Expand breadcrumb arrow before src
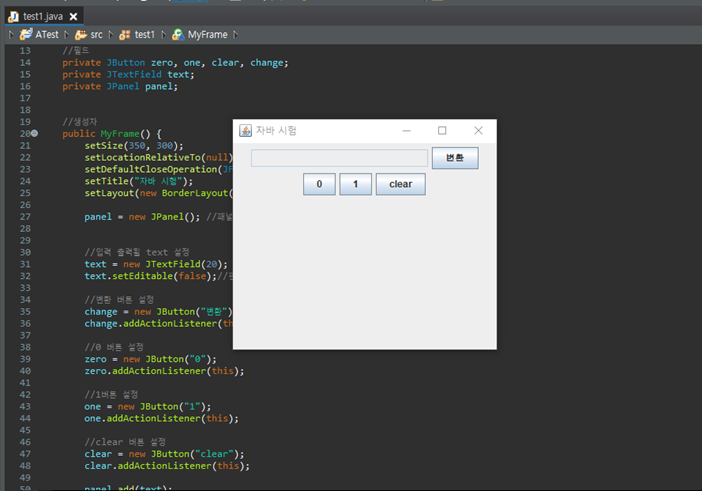 (x=67, y=34)
